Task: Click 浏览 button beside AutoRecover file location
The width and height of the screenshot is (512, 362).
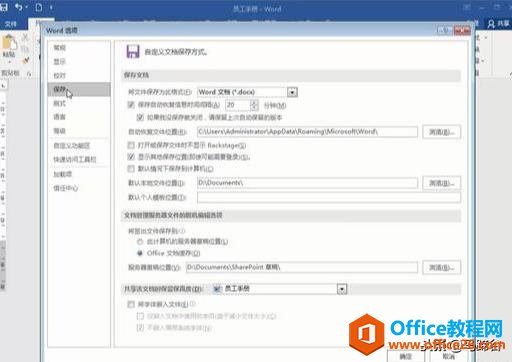Action: [442, 132]
